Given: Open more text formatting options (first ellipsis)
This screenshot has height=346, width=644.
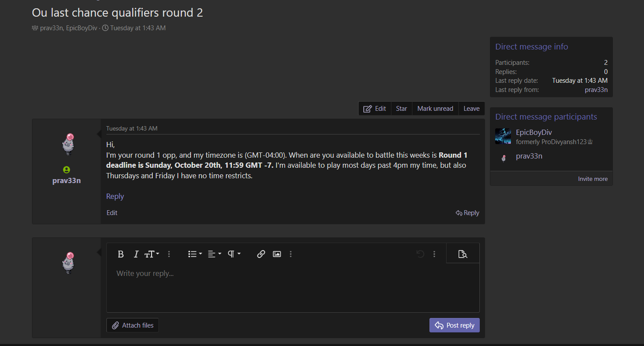Looking at the screenshot, I should click(x=169, y=254).
